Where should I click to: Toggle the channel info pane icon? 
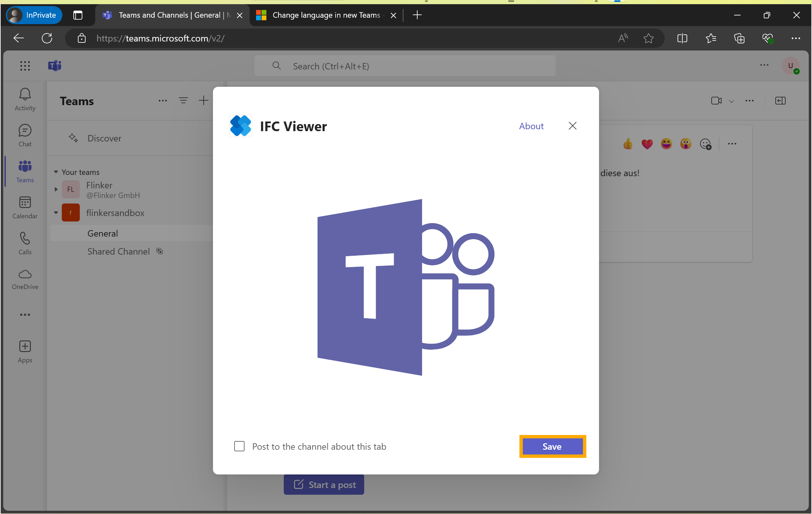tap(780, 101)
